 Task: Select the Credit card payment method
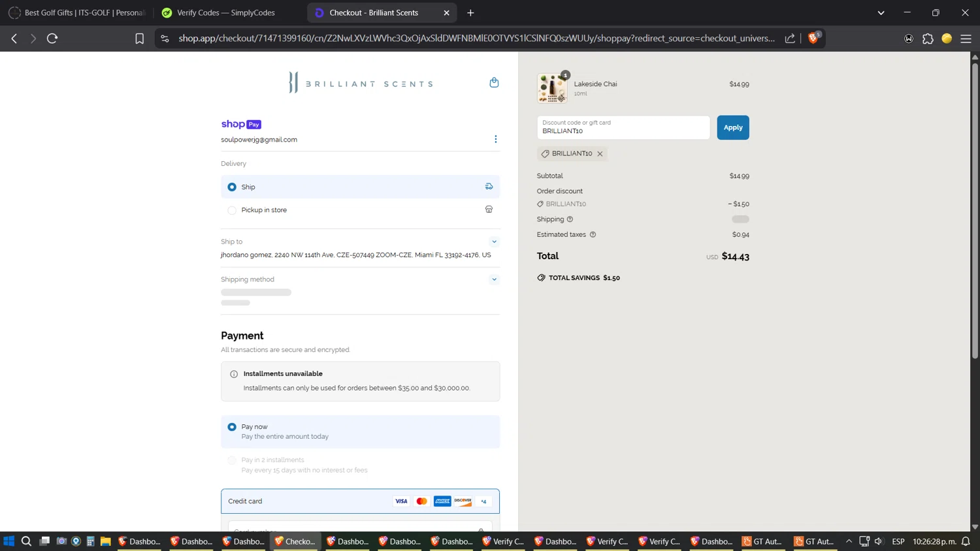click(x=360, y=501)
